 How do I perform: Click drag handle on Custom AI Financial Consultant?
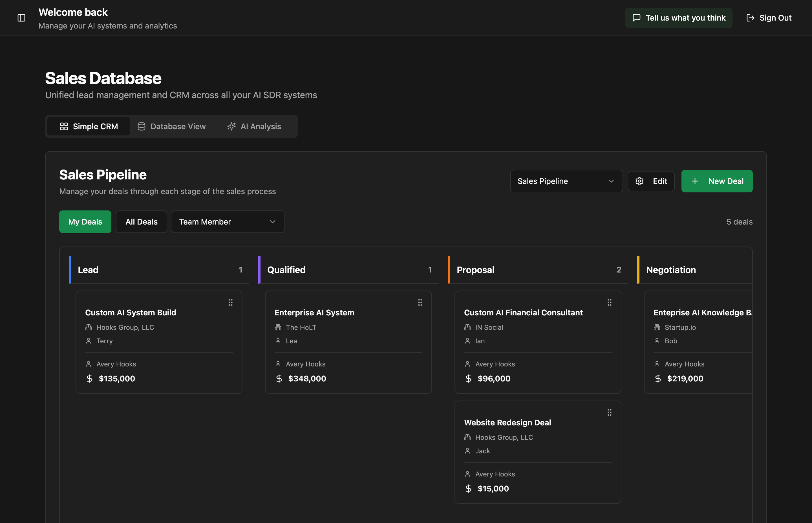(609, 302)
